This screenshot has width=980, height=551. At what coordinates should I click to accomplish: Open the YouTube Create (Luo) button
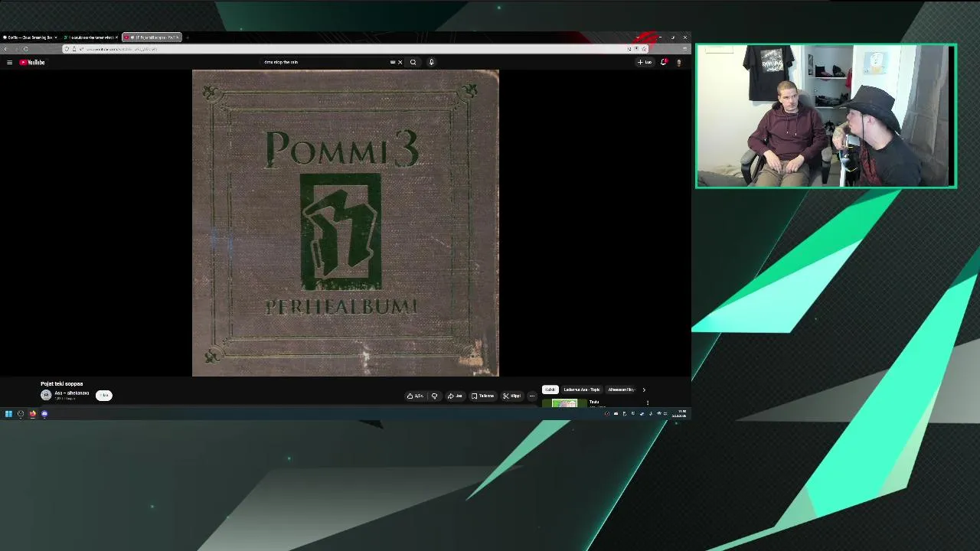pos(645,62)
